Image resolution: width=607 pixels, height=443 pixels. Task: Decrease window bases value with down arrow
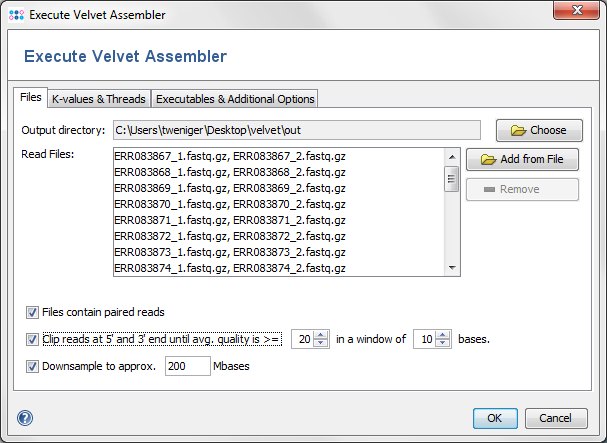tap(442, 343)
